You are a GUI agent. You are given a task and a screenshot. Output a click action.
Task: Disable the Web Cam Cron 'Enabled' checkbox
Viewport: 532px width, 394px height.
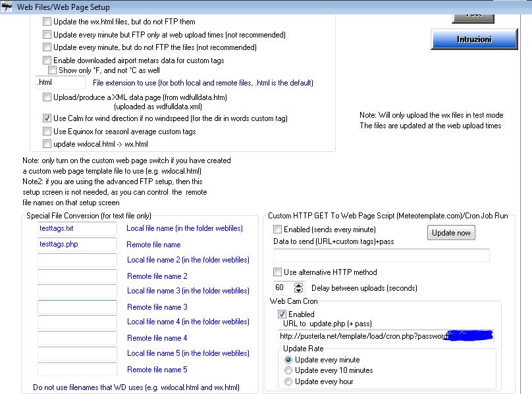[x=282, y=314]
